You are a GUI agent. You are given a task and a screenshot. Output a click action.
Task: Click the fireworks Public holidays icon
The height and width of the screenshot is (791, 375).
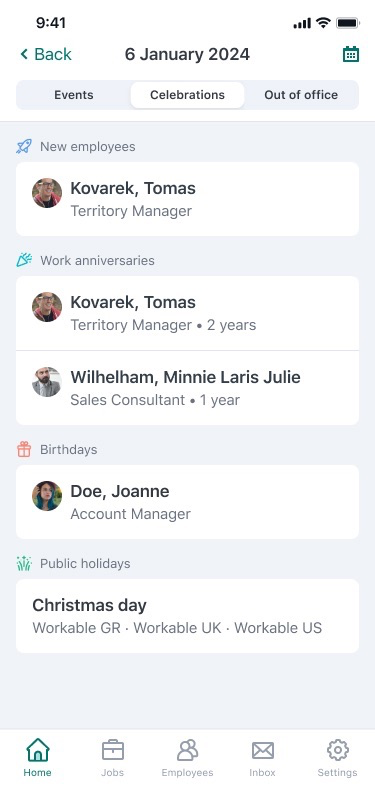(24, 563)
